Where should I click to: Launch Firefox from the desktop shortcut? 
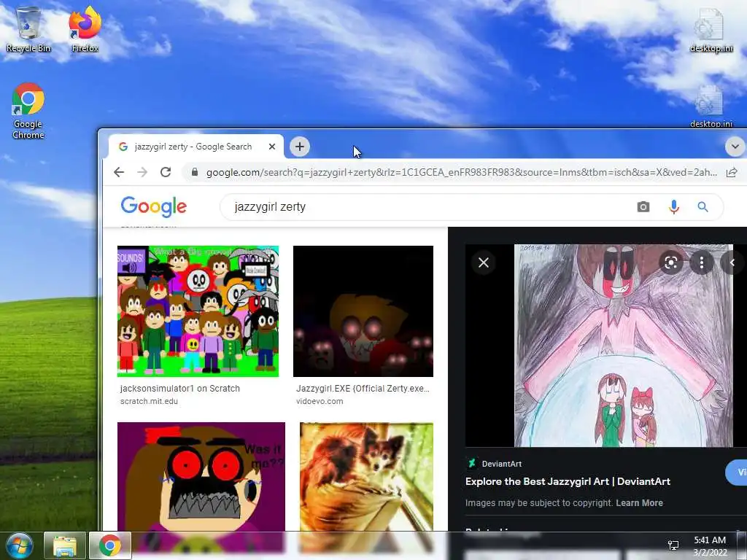coord(85,29)
